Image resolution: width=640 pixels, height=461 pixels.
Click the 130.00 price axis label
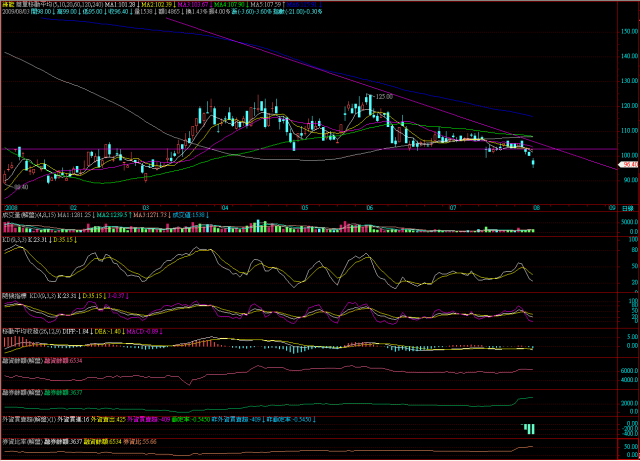[630, 81]
